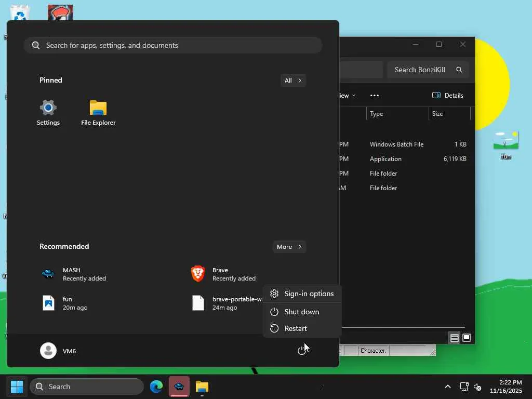Open network status in system tray
Screen dimensions: 532x399
point(464,387)
